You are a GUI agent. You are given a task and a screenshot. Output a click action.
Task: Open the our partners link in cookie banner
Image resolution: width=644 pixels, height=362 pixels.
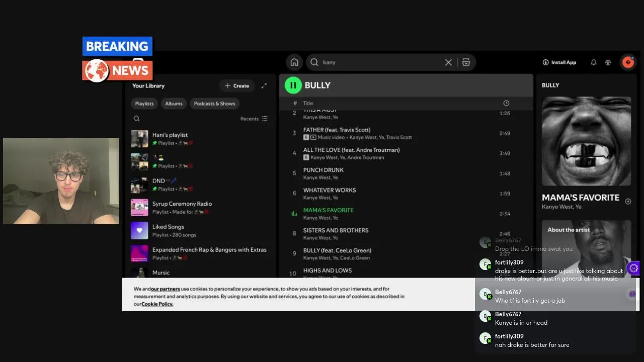tap(166, 289)
